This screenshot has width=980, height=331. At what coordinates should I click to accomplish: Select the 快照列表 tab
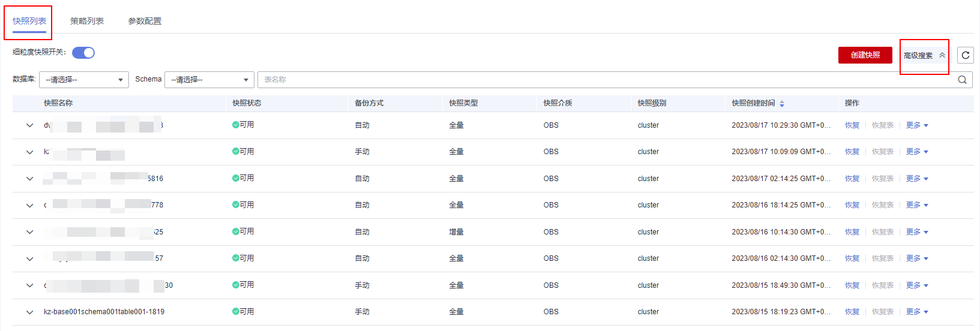pos(29,21)
